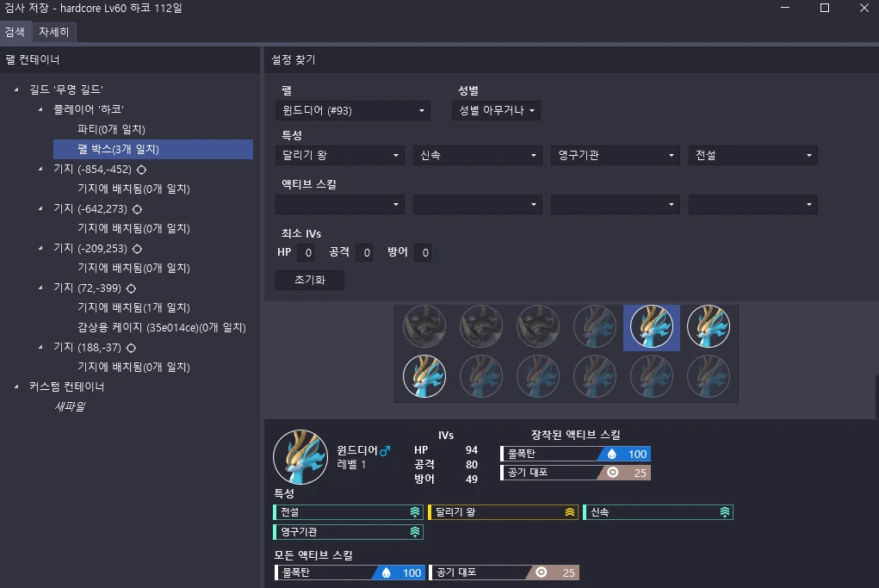Viewport: 879px width, 588px height.
Task: Select the highlighted blue-background 윈드디어 slot
Action: (x=652, y=327)
